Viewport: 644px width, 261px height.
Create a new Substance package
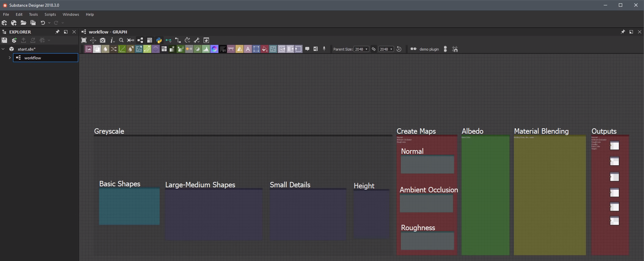pos(4,23)
